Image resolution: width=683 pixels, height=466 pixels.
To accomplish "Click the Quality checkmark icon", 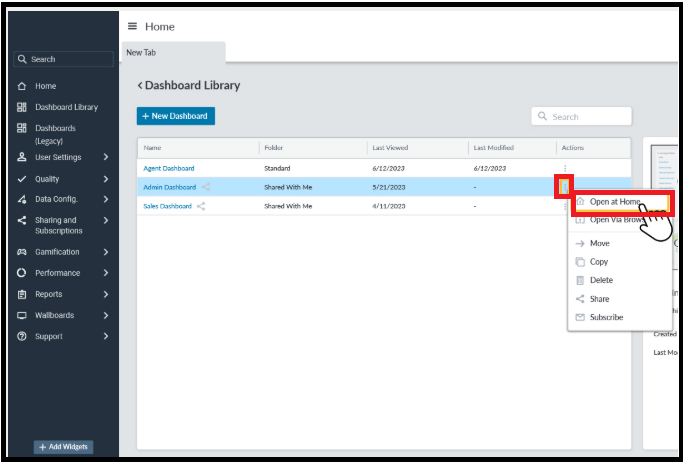I will pos(22,179).
